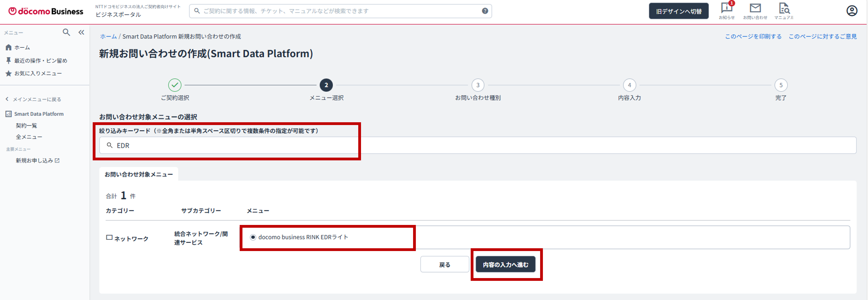Click step 3 お問い合わせ種別 progress marker
Screen dimensions: 868x300
(x=477, y=85)
